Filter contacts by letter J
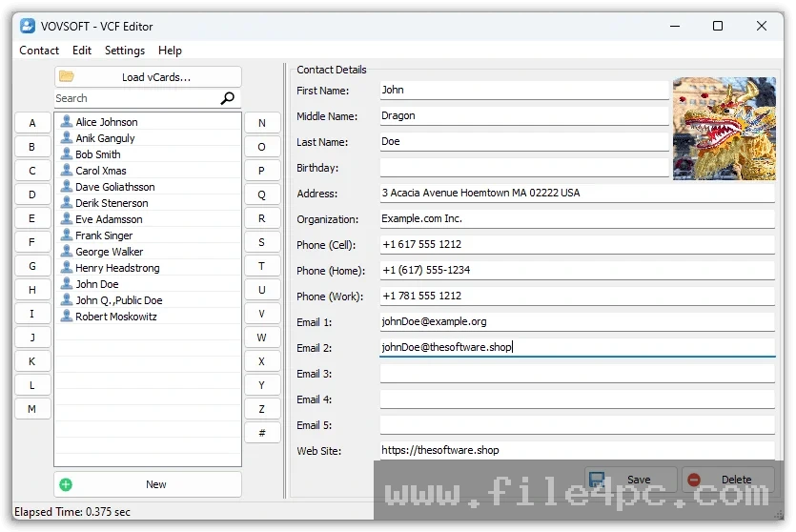The width and height of the screenshot is (796, 532). click(32, 338)
